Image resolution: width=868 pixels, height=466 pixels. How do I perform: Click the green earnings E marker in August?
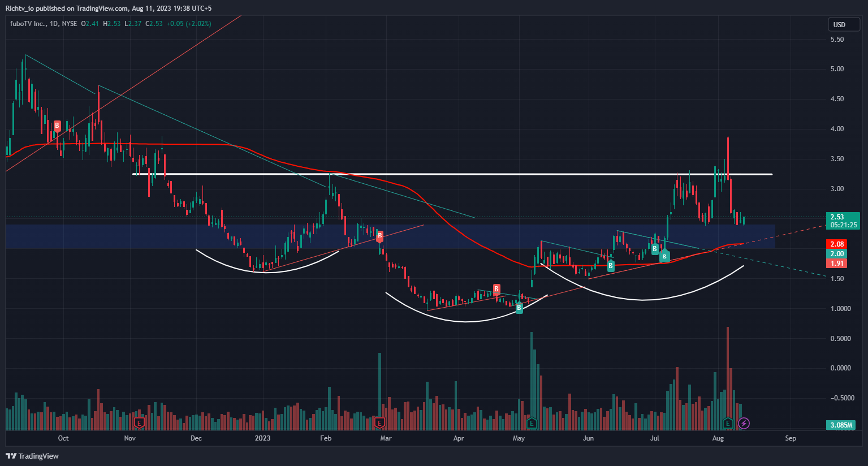coord(728,422)
